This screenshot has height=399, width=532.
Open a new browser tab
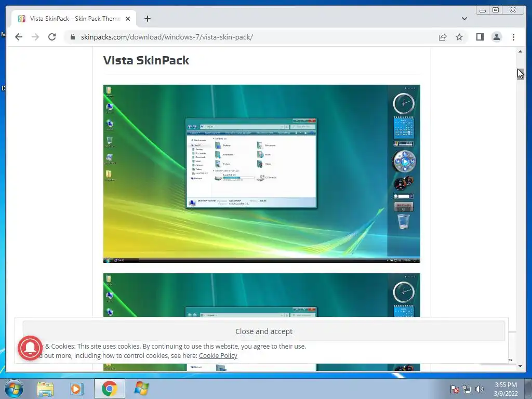pyautogui.click(x=147, y=19)
